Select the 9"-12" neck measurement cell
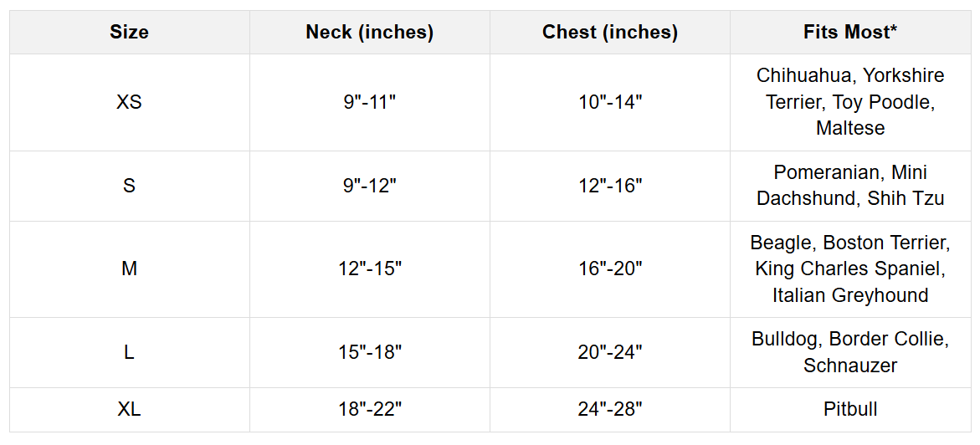Viewport: 980px width, 445px height. 369,186
